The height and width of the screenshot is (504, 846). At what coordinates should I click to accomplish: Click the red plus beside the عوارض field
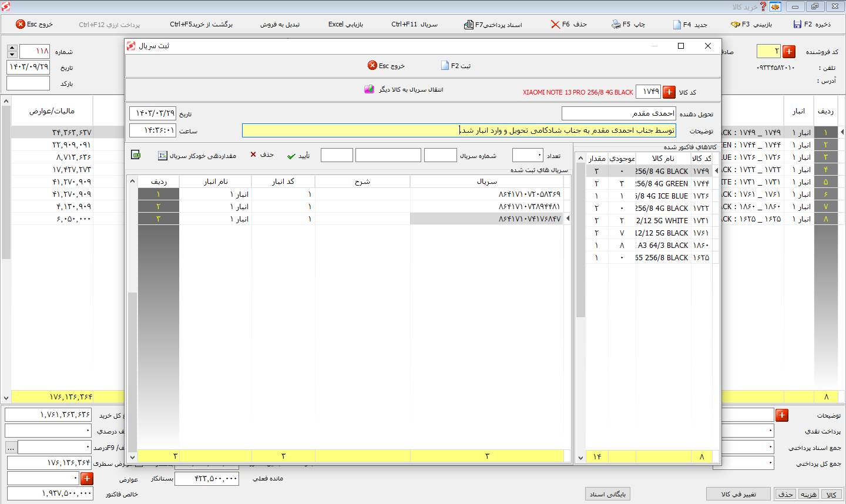coord(87,478)
